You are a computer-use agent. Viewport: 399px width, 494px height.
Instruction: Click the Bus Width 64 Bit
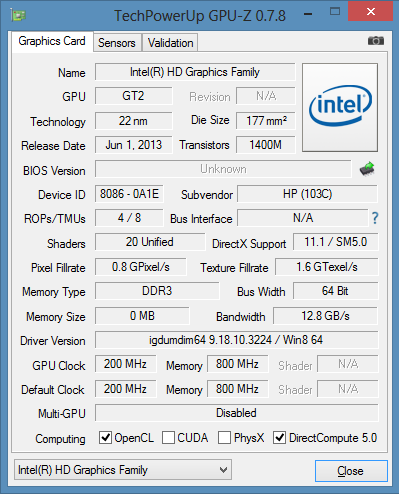[x=336, y=291]
